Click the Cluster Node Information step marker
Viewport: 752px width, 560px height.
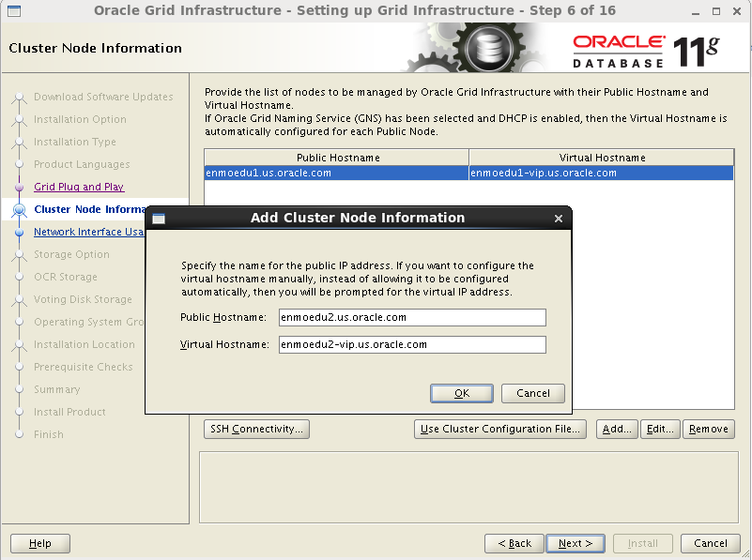pyautogui.click(x=19, y=210)
